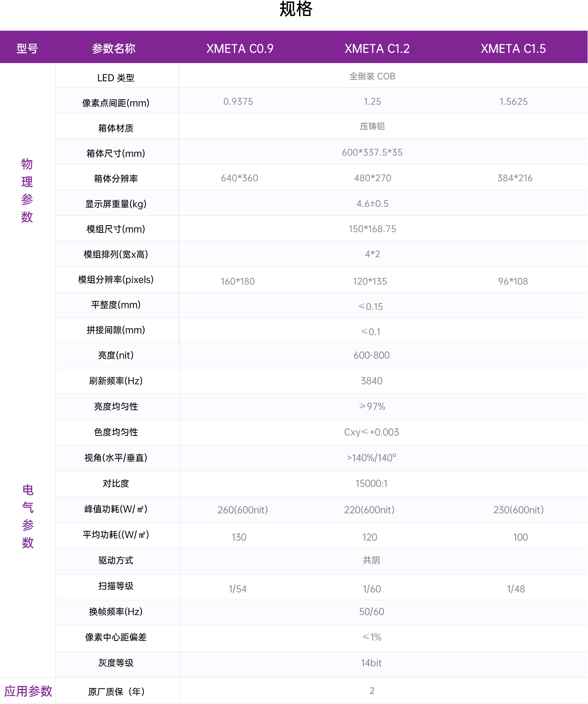Click the 拼接间隙(mm) row label
The height and width of the screenshot is (704, 588).
click(116, 330)
